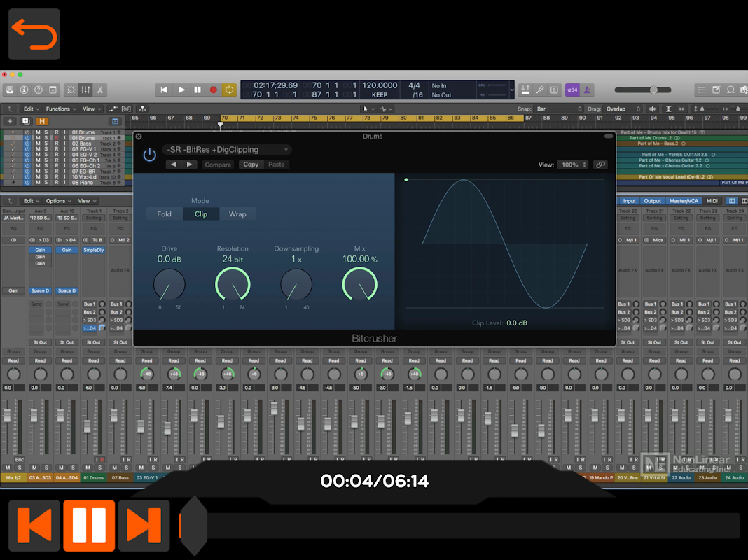The height and width of the screenshot is (560, 748).
Task: Go to previous preset arrow in Bitcrusher
Action: coord(174,164)
